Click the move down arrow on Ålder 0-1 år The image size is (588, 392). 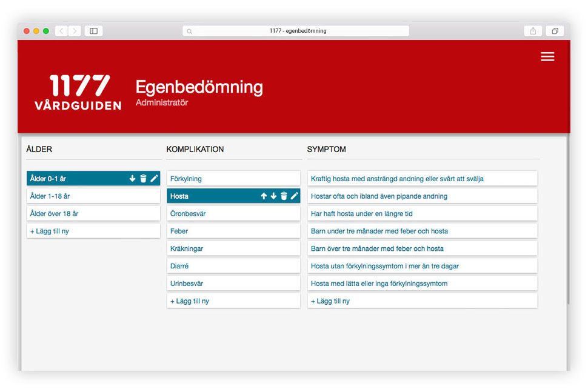click(133, 179)
